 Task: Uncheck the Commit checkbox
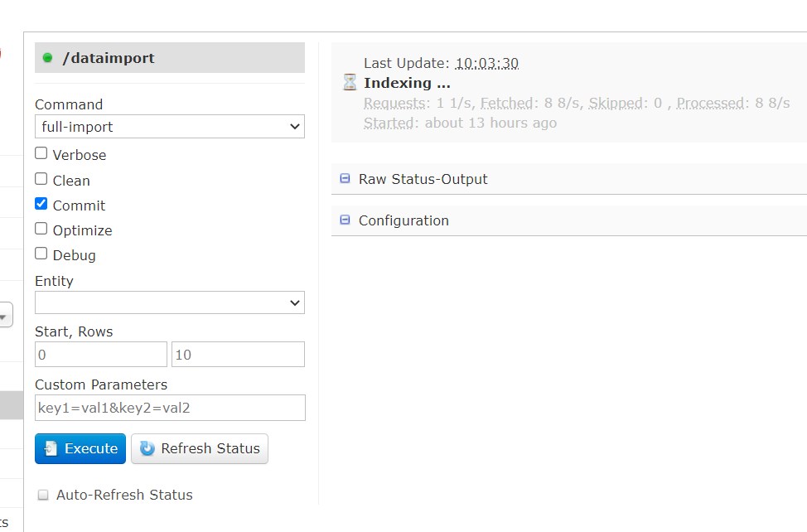41,204
